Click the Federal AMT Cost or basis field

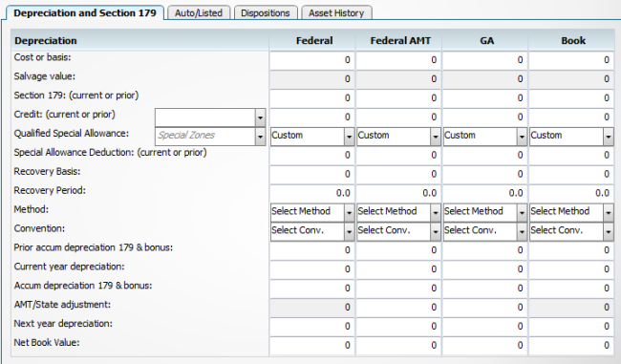click(398, 60)
